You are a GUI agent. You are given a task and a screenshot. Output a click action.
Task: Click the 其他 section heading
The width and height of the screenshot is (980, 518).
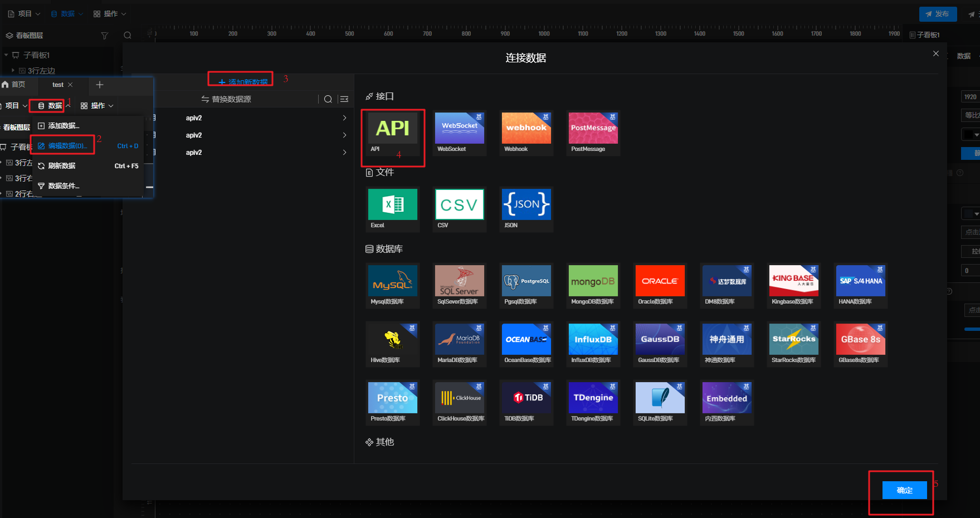pyautogui.click(x=379, y=442)
